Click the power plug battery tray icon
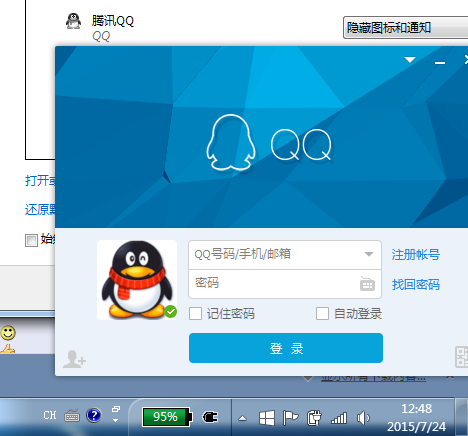Image resolution: width=468 pixels, height=436 pixels. point(314,418)
